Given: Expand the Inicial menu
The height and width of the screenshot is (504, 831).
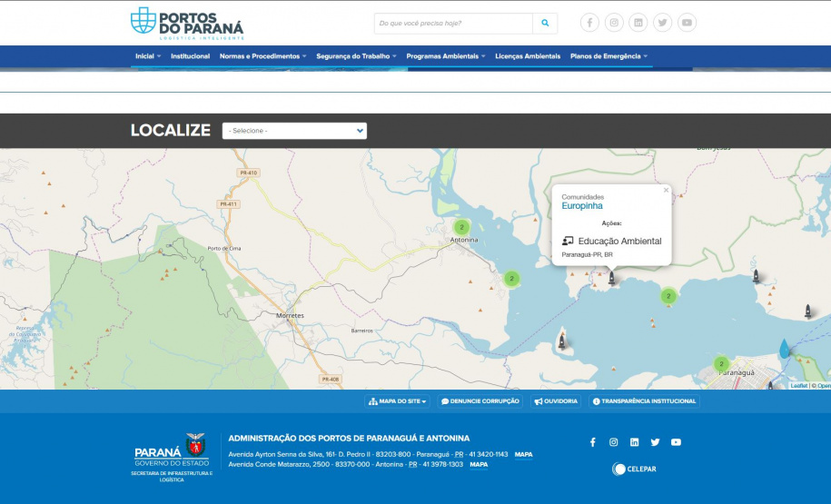Looking at the screenshot, I should tap(148, 56).
